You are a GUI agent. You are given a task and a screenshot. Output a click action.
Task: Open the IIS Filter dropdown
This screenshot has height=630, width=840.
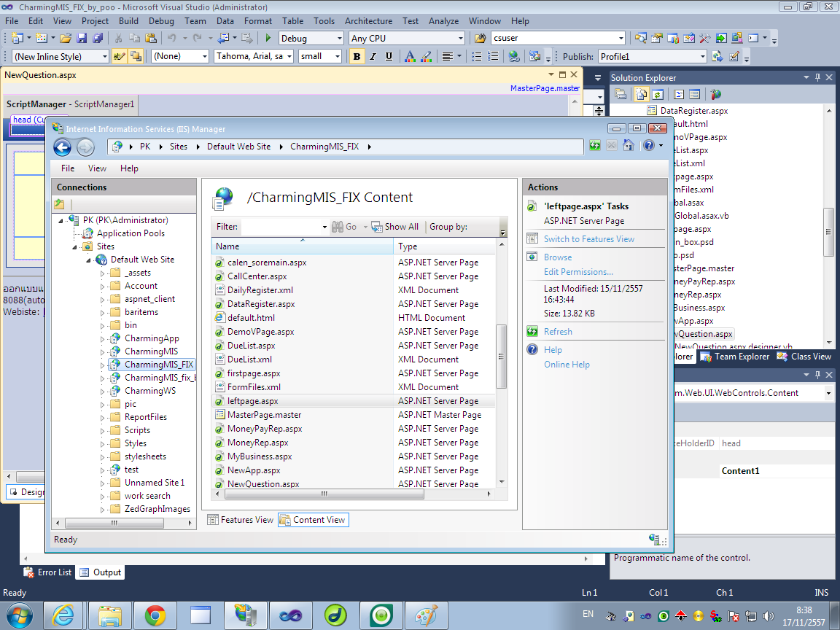click(324, 227)
